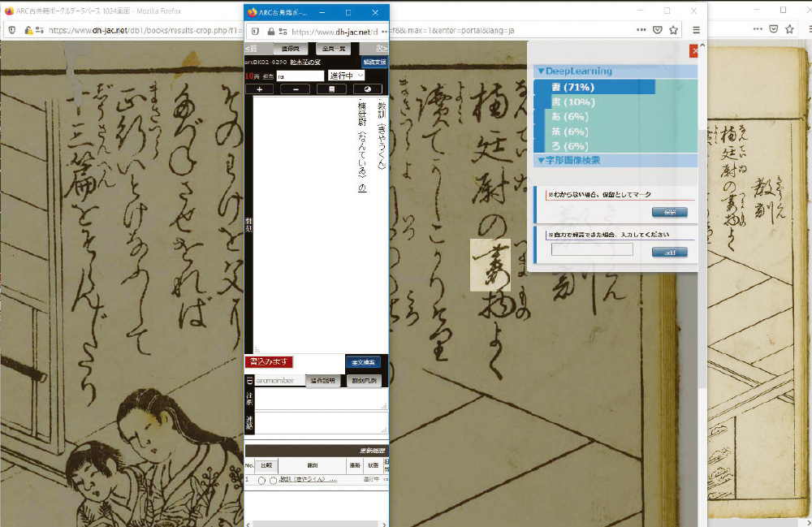Click the 翻刻 column header
Image resolution: width=812 pixels, height=527 pixels.
point(313,465)
